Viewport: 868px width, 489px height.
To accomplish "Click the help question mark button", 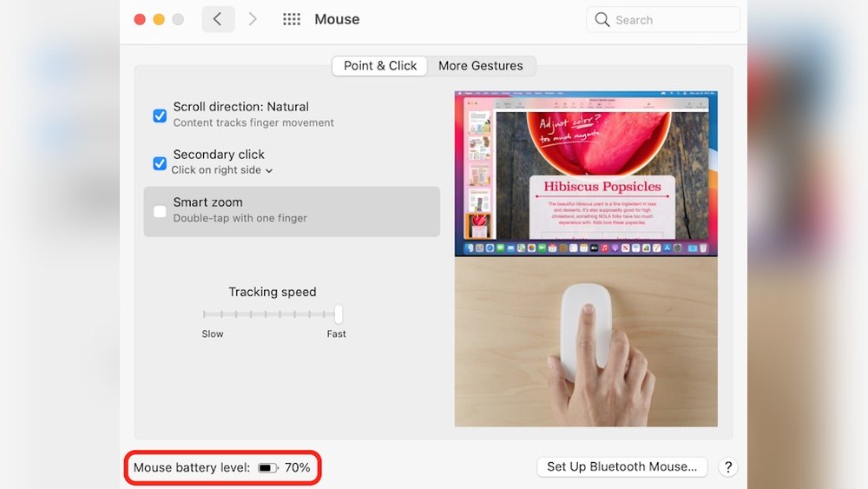I will point(728,467).
